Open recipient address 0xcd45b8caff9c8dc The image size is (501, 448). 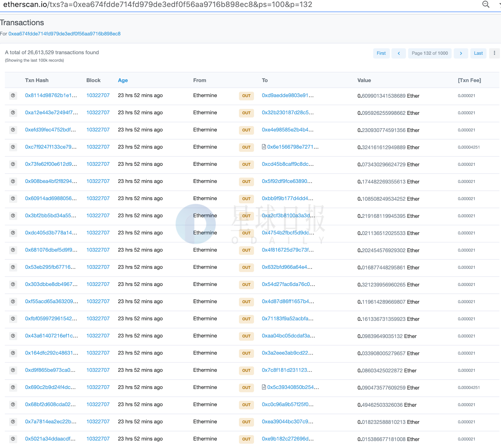pos(288,164)
